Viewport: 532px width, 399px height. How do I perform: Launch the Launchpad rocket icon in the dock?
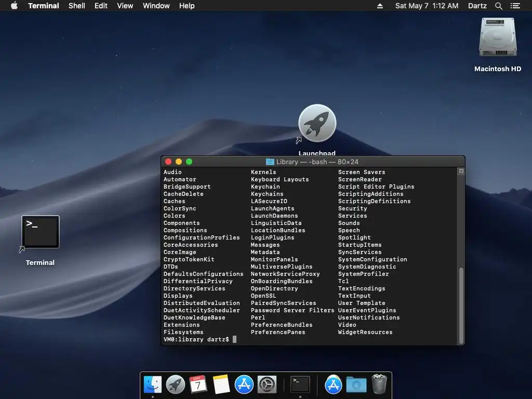point(176,384)
